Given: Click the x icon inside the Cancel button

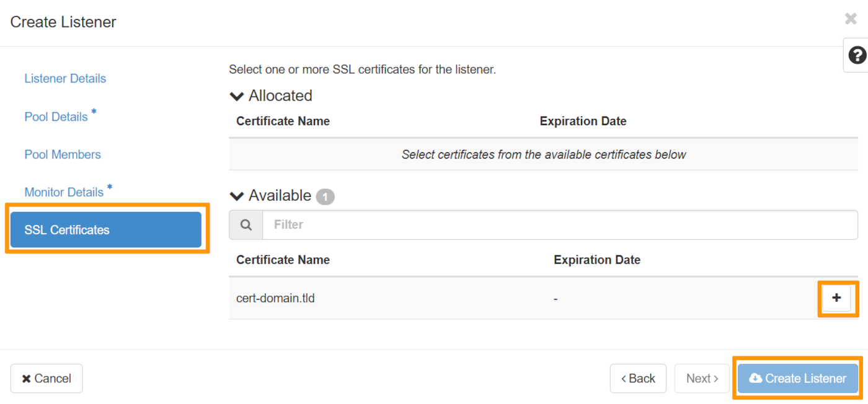Looking at the screenshot, I should point(25,378).
